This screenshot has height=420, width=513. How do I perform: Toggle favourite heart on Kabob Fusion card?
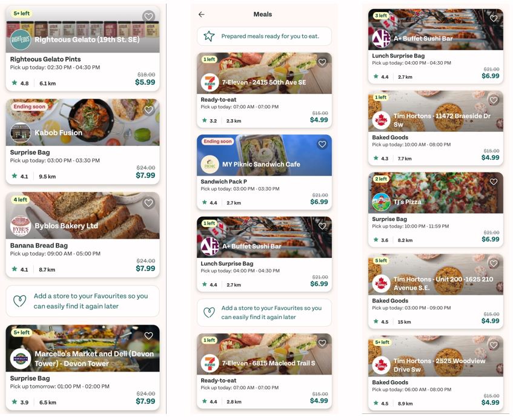148,110
